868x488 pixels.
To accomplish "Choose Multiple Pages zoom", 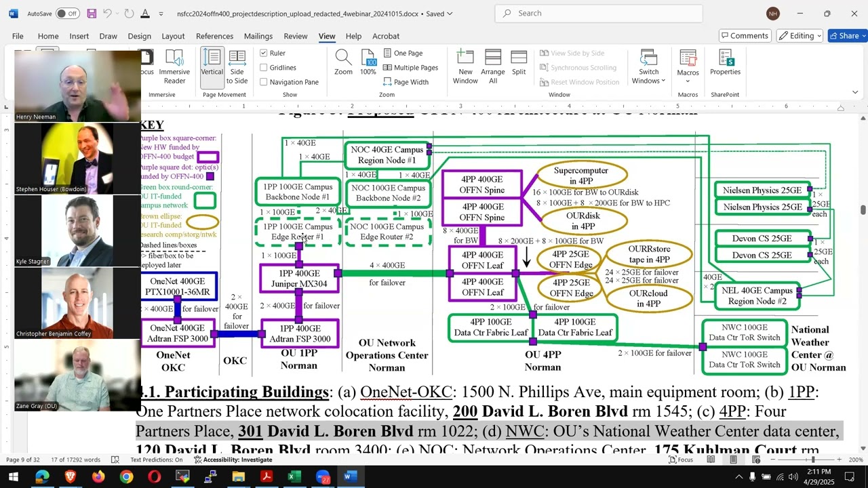I will click(411, 68).
